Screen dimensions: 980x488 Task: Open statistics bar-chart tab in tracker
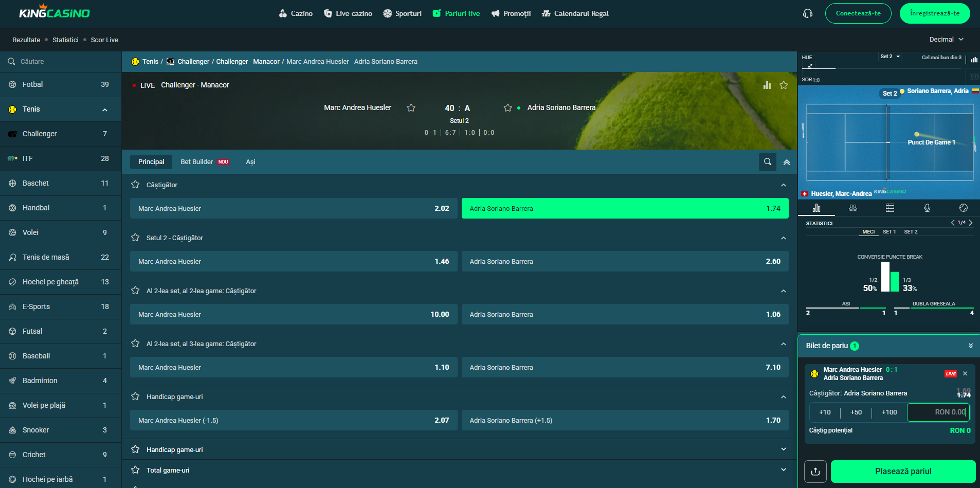(816, 208)
